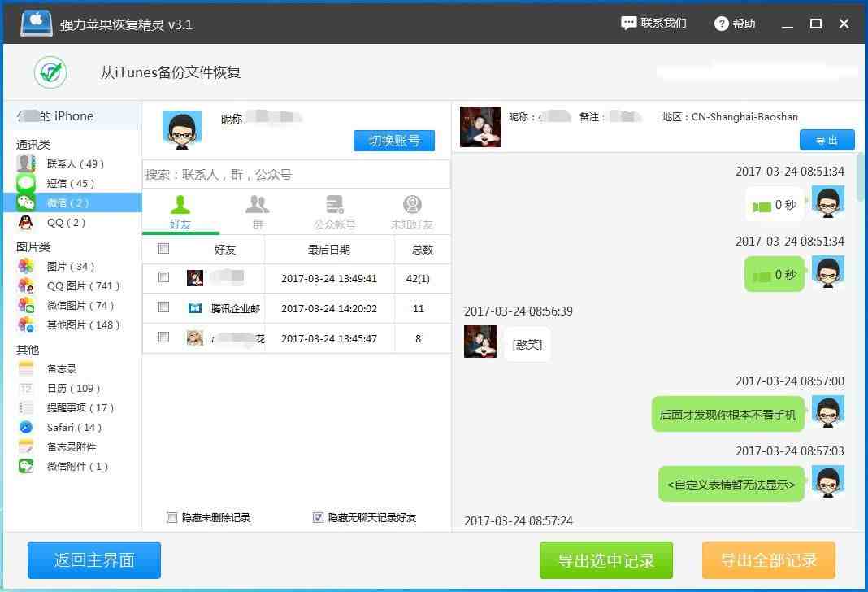
Task: Click the 腾讯企业邮 mail icon
Action: pos(195,308)
